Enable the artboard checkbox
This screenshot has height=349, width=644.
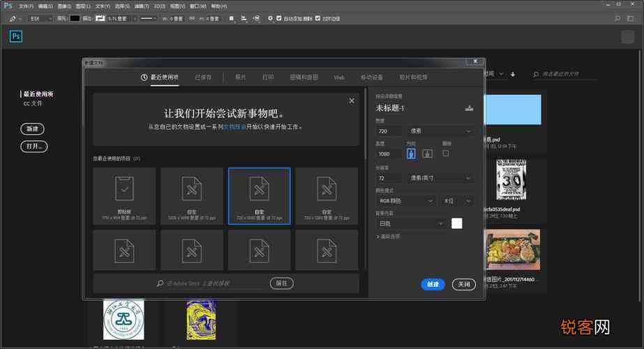point(446,154)
